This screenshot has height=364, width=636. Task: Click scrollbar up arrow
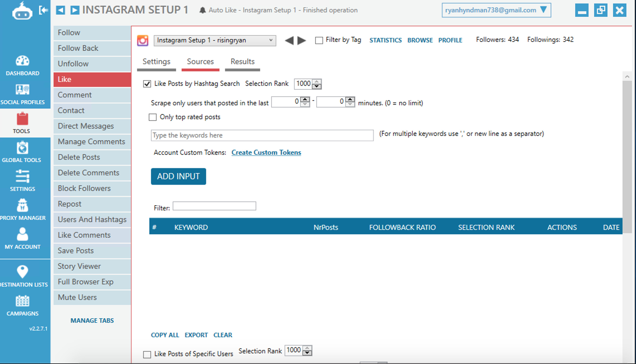pos(627,76)
